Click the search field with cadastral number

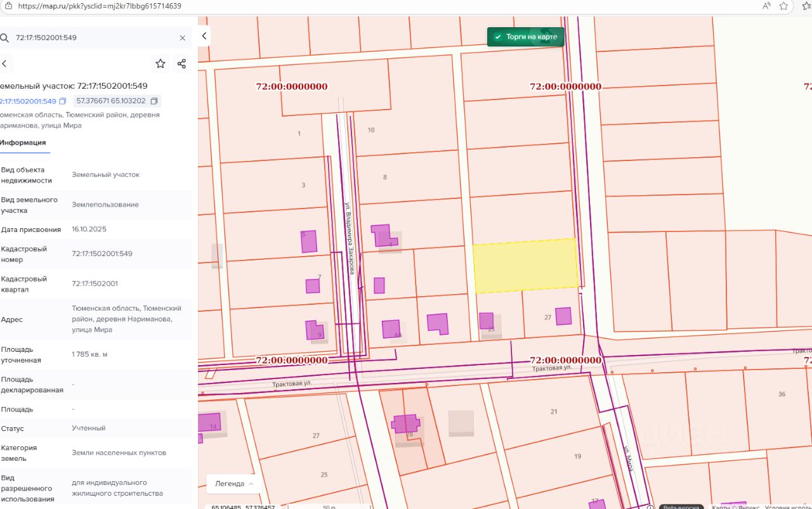95,38
